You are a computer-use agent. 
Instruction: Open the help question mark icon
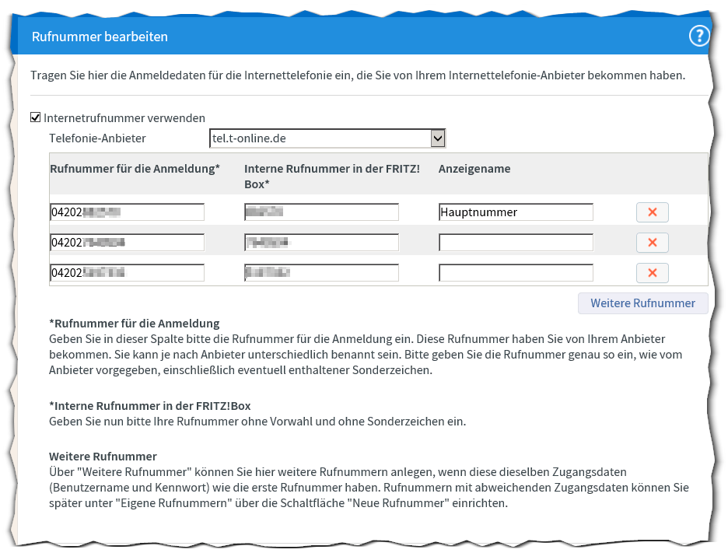(699, 36)
